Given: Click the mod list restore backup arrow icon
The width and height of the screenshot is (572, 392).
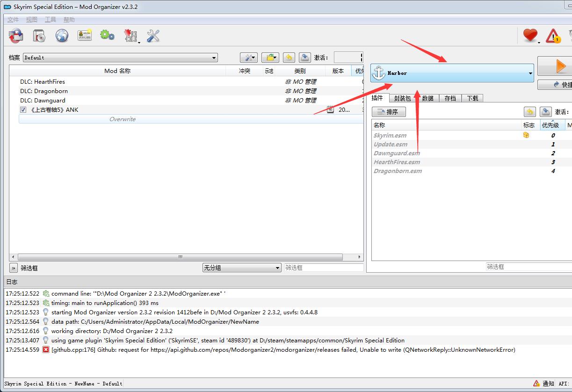Looking at the screenshot, I should [289, 58].
